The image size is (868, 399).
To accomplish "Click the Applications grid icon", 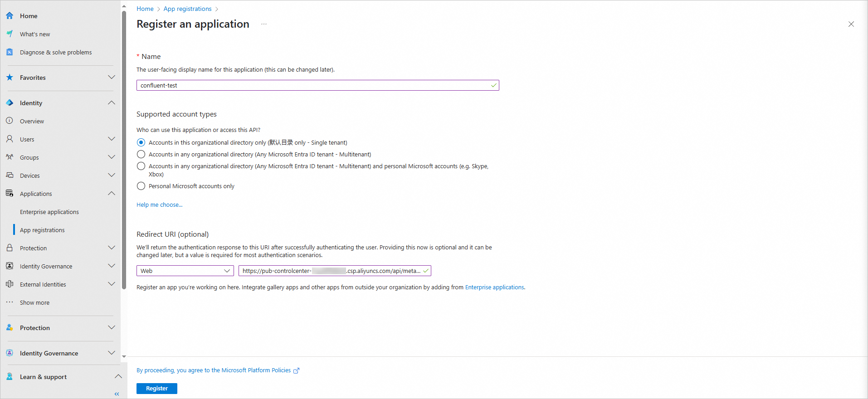I will pyautogui.click(x=10, y=193).
